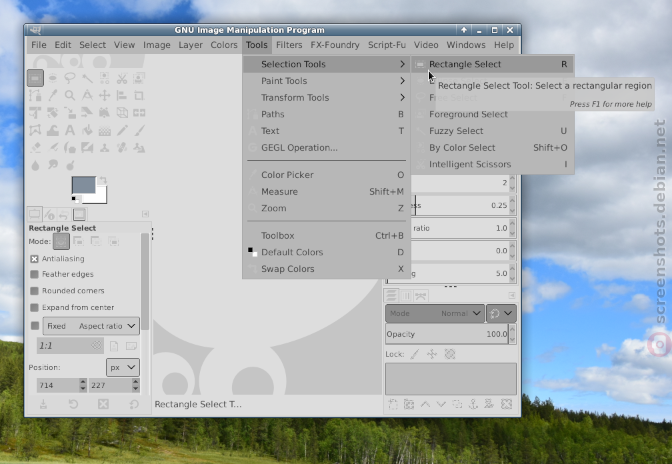
Task: Select the Move tool icon
Action: pyautogui.click(x=105, y=95)
